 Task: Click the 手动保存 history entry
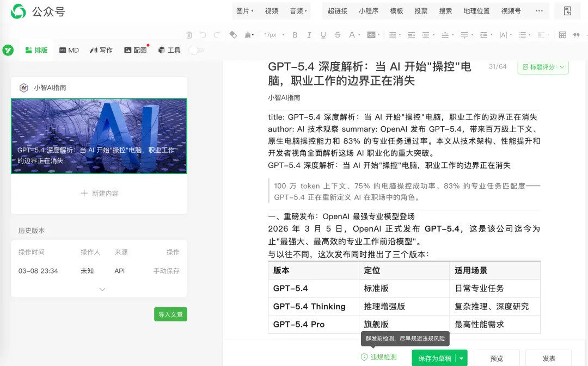click(166, 271)
